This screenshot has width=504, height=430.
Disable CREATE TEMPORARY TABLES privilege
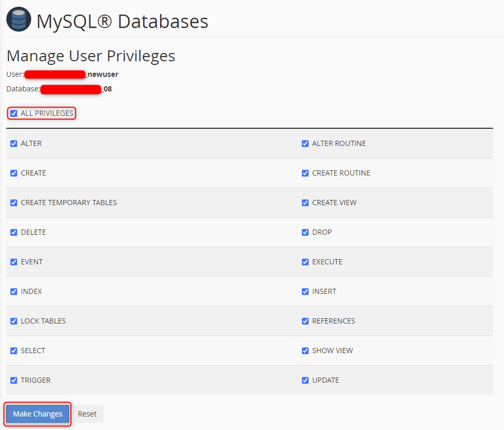[14, 203]
